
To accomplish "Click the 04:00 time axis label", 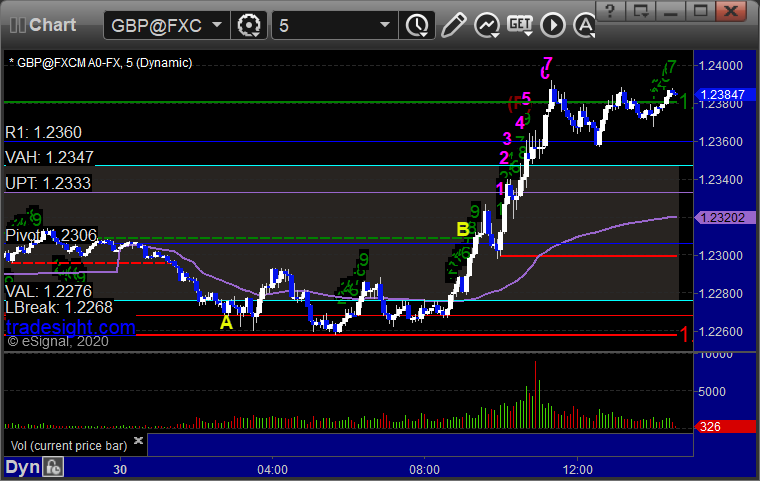I will coord(272,470).
